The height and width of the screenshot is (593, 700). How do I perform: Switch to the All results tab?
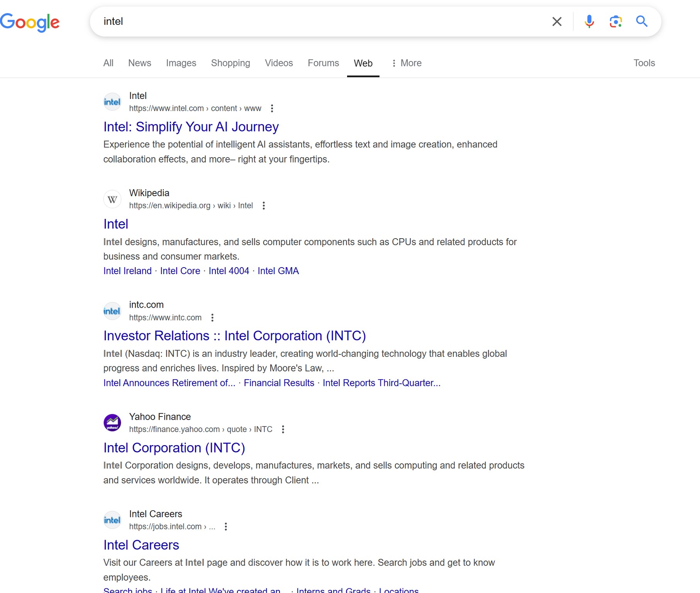tap(108, 63)
